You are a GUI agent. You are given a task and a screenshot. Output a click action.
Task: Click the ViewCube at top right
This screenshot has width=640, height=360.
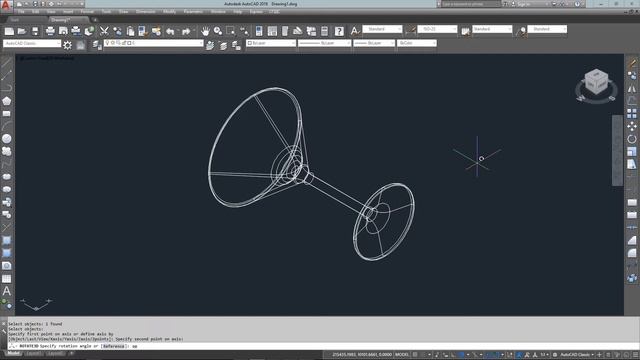point(596,81)
